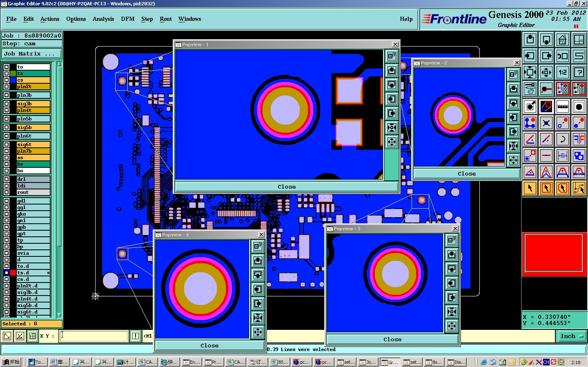588x367 pixels.
Task: Select the arrow in red rectangle selection tool
Action: click(x=546, y=188)
